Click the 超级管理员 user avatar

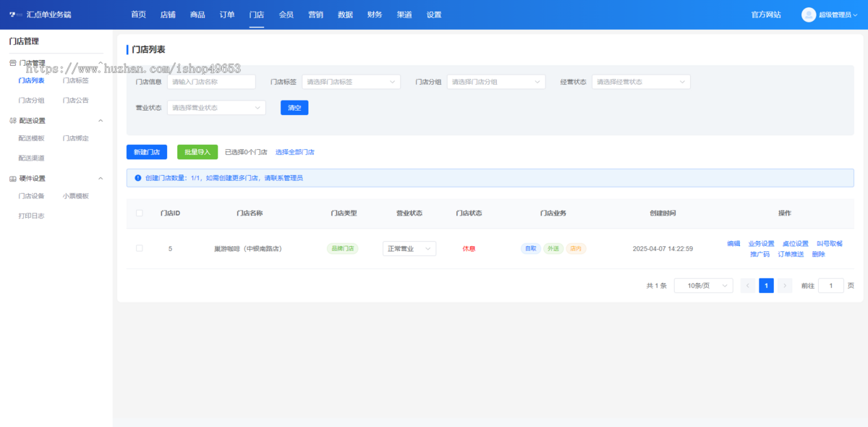809,14
